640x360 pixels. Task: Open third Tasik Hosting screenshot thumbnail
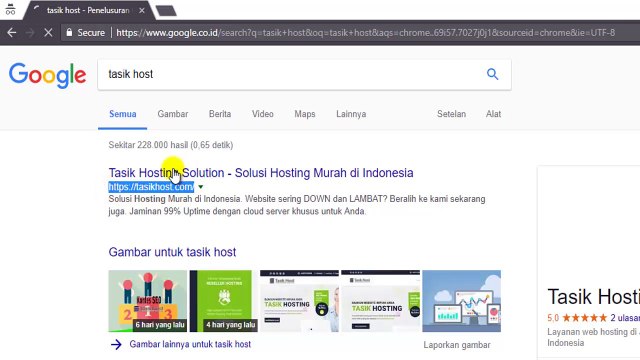299,301
